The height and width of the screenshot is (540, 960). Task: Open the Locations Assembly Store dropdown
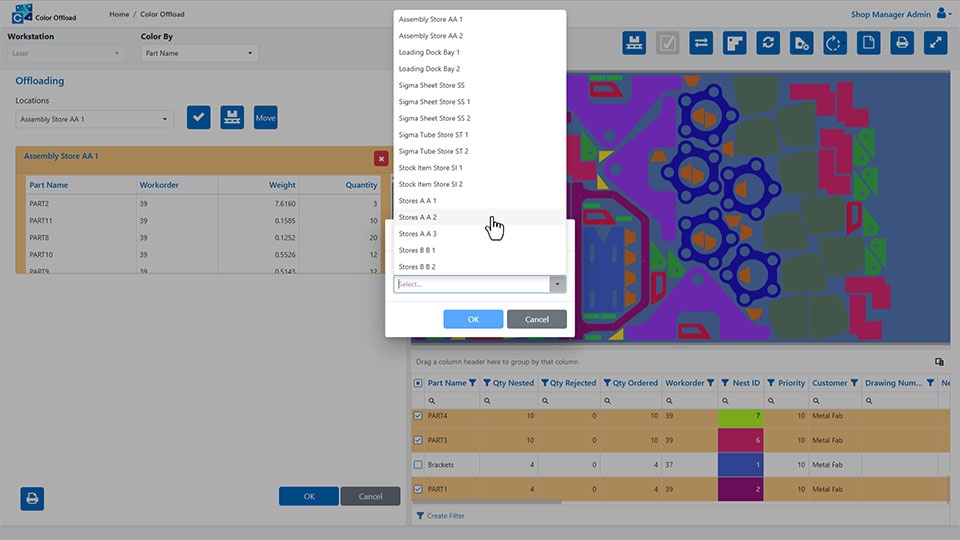tap(95, 119)
